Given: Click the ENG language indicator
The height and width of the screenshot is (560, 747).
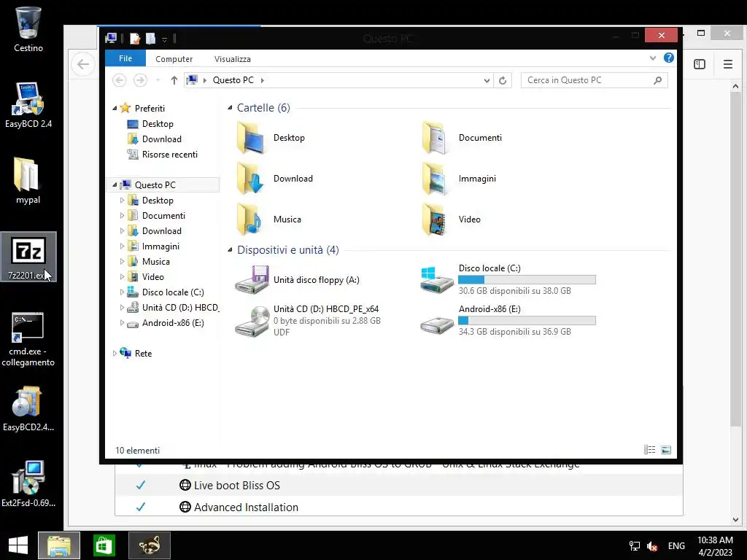Looking at the screenshot, I should (676, 546).
